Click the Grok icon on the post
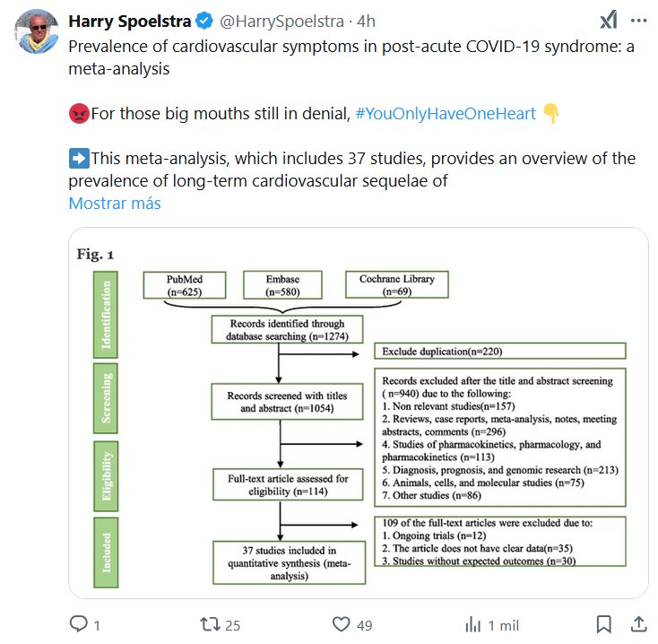 (608, 21)
